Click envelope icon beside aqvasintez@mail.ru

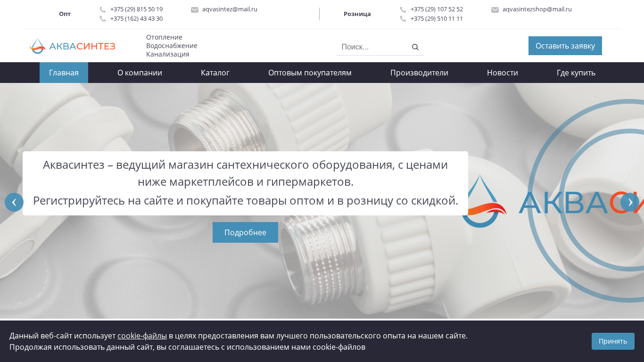[x=195, y=9]
